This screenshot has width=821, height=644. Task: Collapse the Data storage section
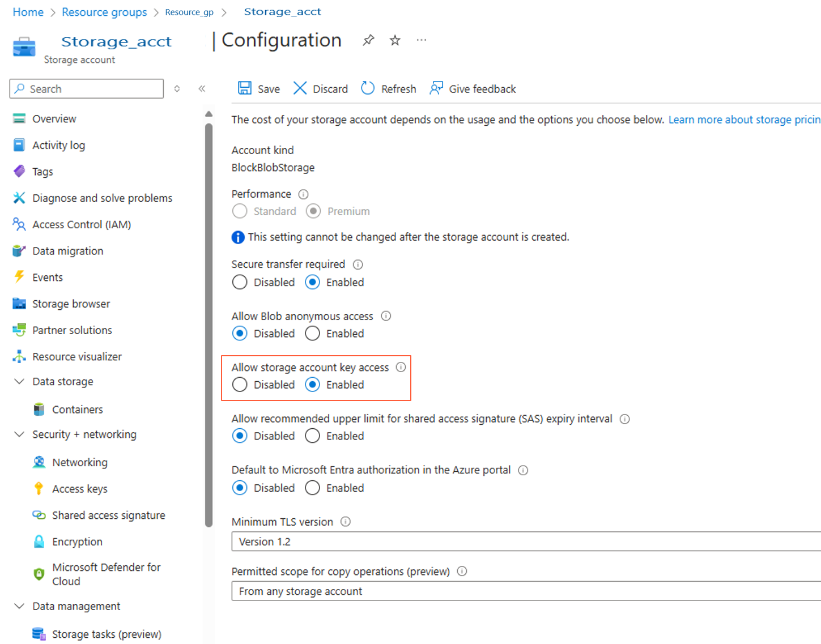(19, 382)
